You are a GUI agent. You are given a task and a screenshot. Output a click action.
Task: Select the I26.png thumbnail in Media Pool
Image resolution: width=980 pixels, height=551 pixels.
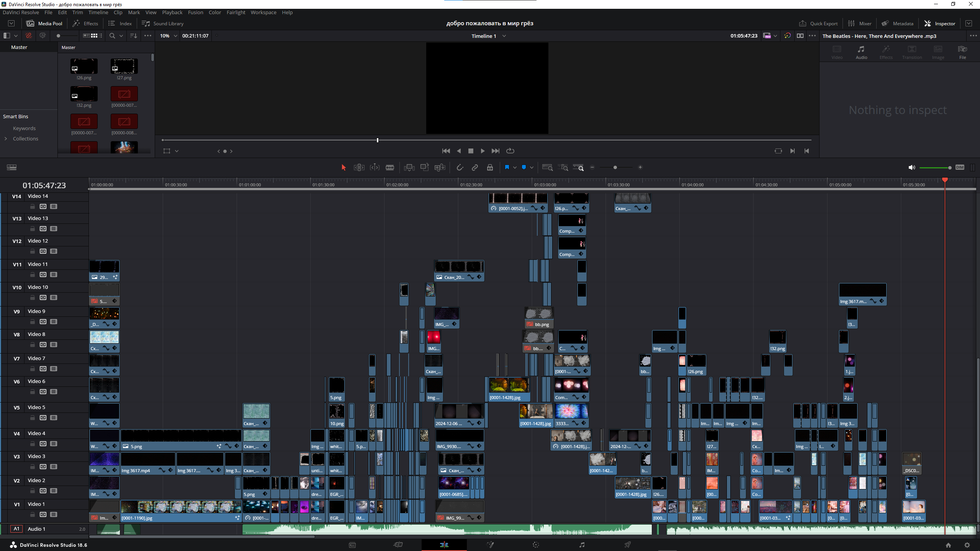[x=84, y=67]
